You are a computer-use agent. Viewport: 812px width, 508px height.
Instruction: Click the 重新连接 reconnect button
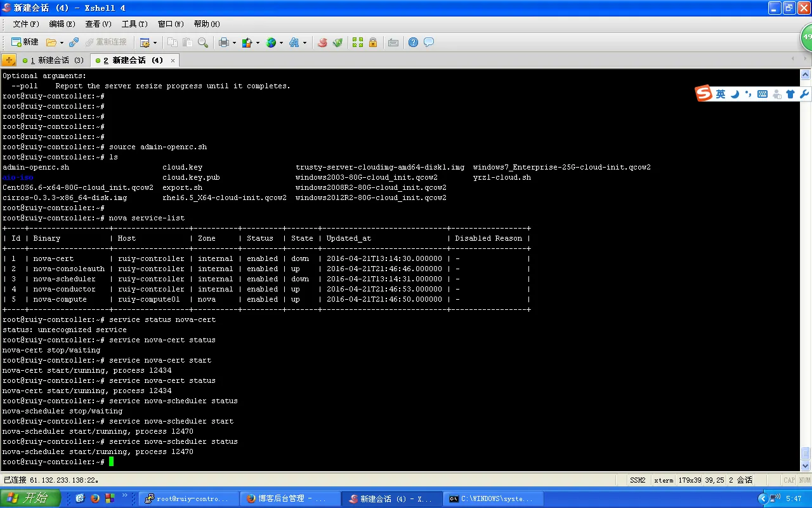click(x=106, y=42)
